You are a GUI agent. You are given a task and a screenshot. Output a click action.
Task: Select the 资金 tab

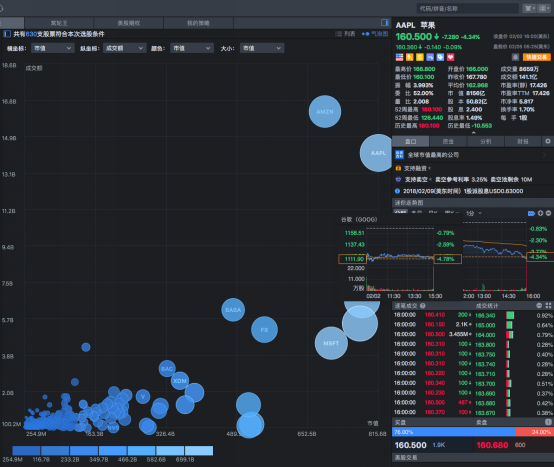point(448,141)
